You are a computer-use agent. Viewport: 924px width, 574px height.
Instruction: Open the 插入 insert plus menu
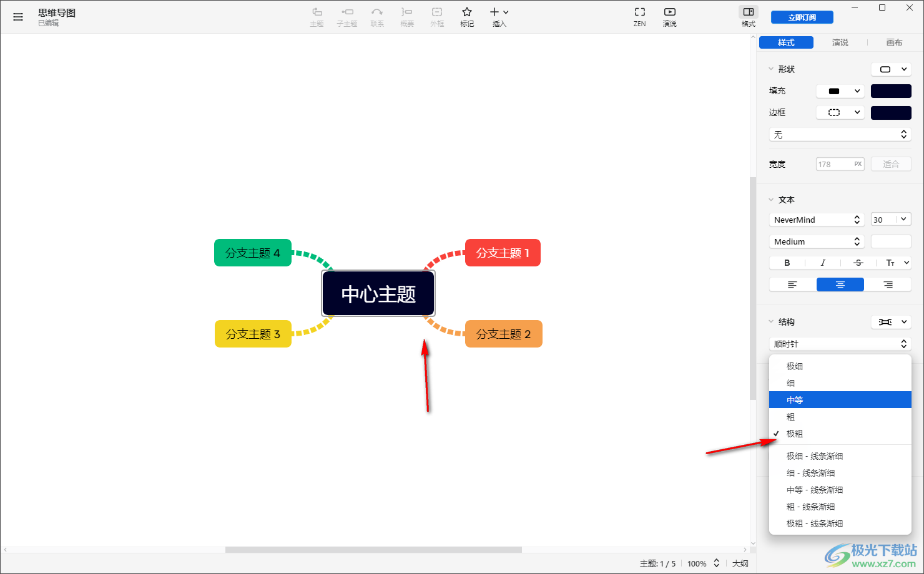499,17
